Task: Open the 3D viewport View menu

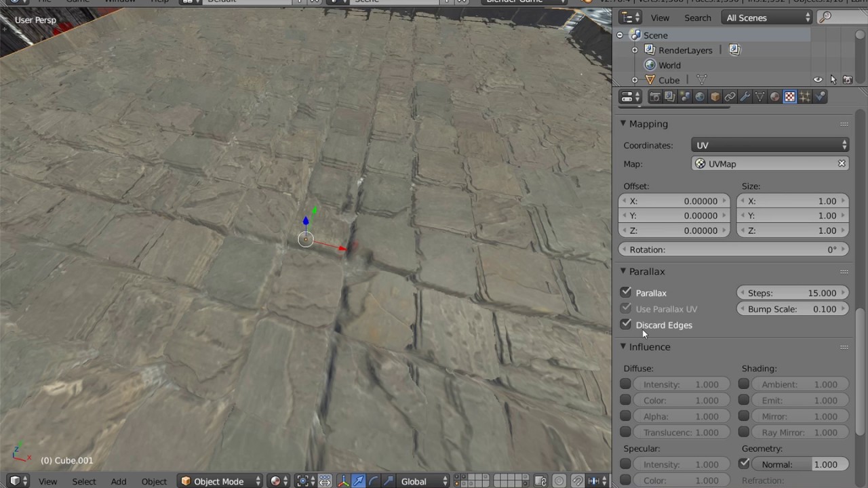Action: (47, 481)
